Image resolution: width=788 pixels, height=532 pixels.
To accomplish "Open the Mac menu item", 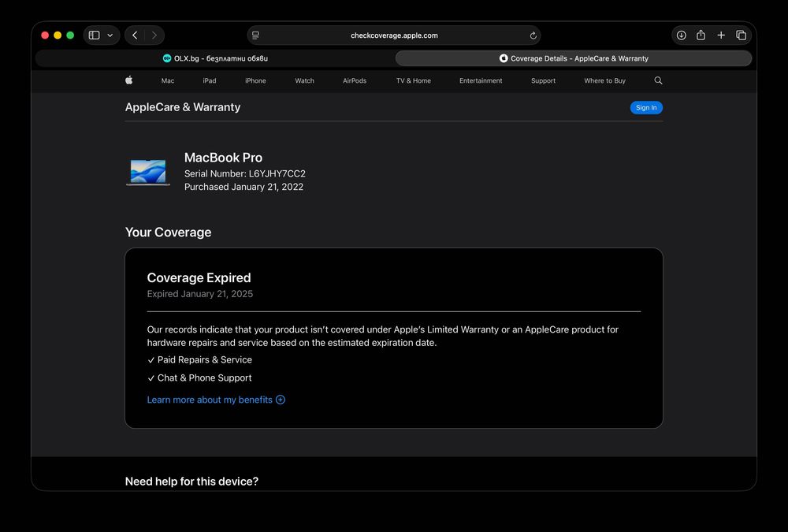I will 168,80.
